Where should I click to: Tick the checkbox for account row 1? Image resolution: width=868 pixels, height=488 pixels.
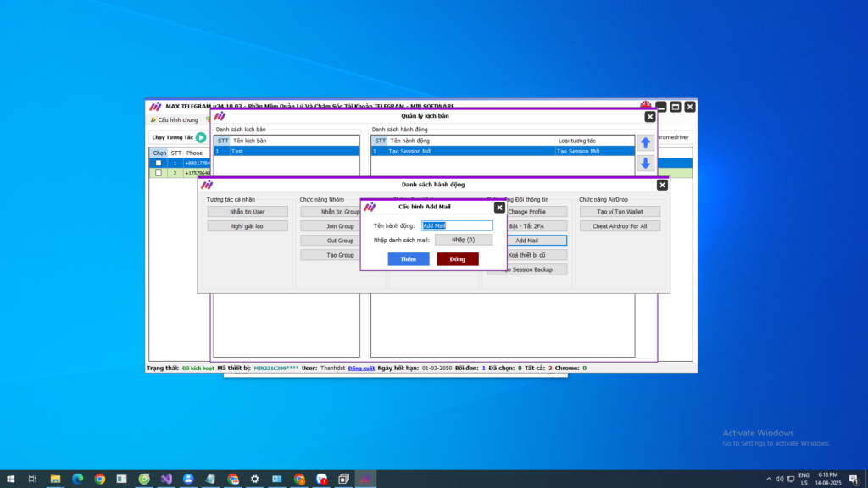[x=159, y=163]
